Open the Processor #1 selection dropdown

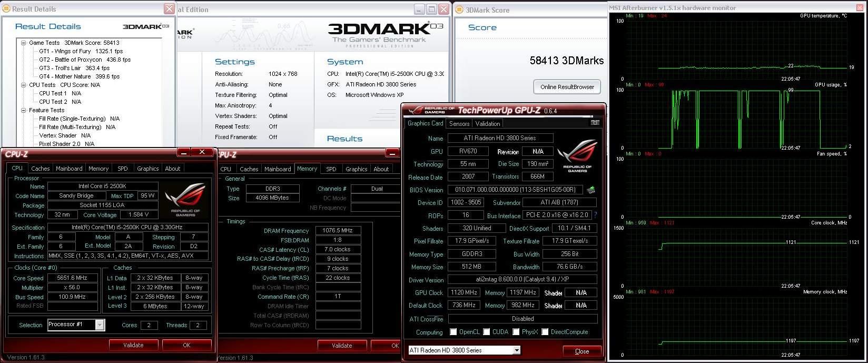[100, 325]
